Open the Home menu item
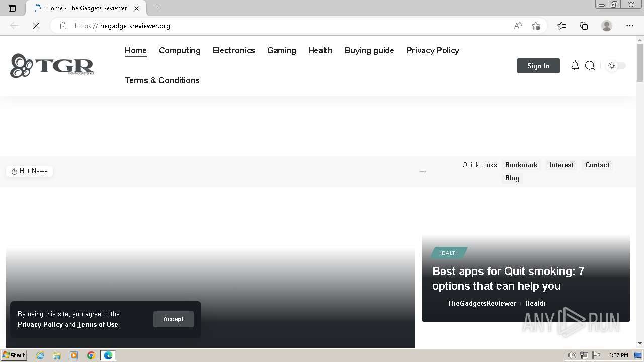This screenshot has height=362, width=644. pos(136,50)
